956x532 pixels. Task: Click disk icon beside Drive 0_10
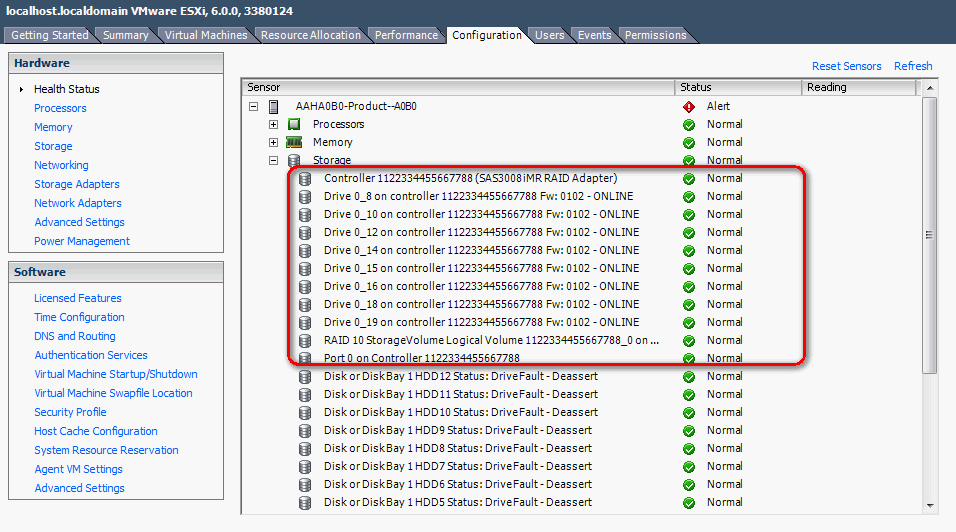click(305, 215)
